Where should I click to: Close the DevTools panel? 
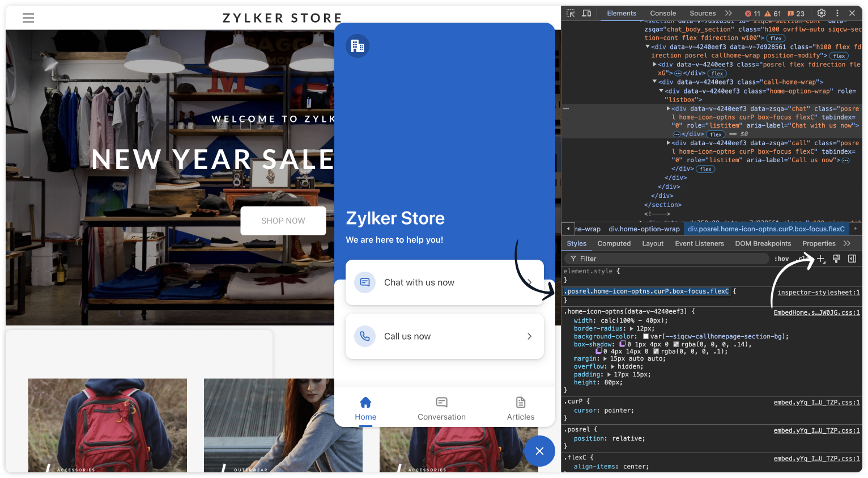pyautogui.click(x=852, y=13)
